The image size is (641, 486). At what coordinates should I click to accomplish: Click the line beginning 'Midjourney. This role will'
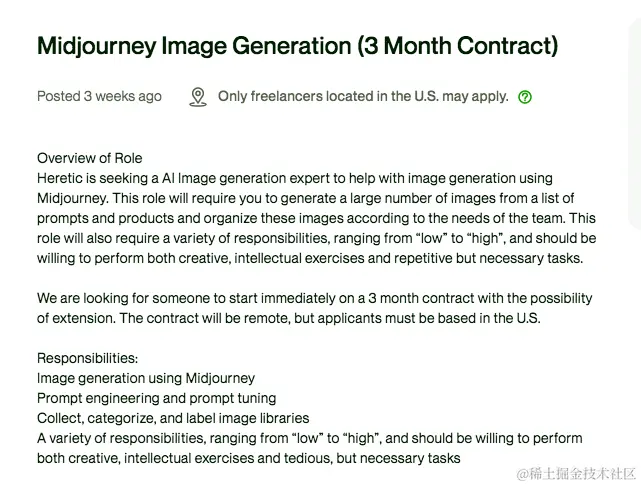click(x=305, y=198)
